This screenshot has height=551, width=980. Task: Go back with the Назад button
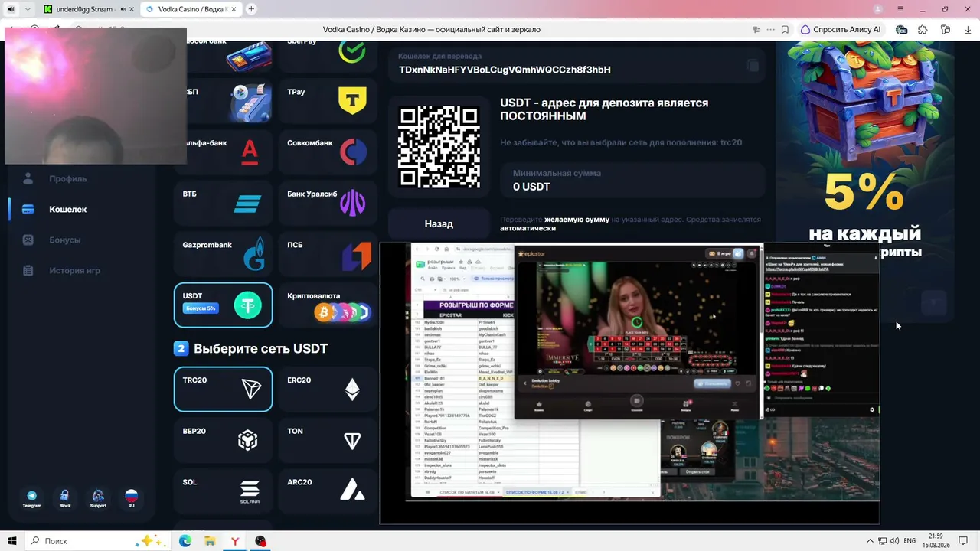tap(439, 223)
